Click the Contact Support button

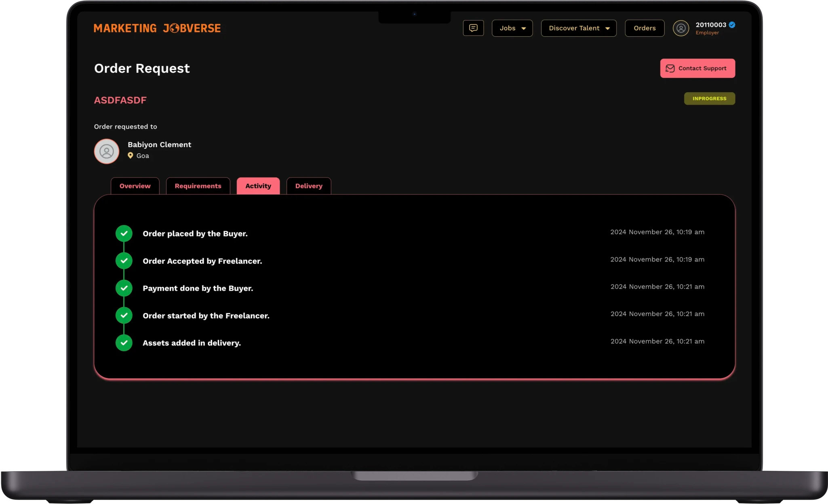pos(697,68)
